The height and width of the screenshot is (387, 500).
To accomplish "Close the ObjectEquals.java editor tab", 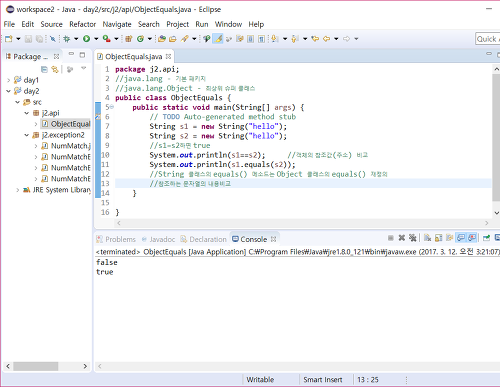I will pos(169,57).
